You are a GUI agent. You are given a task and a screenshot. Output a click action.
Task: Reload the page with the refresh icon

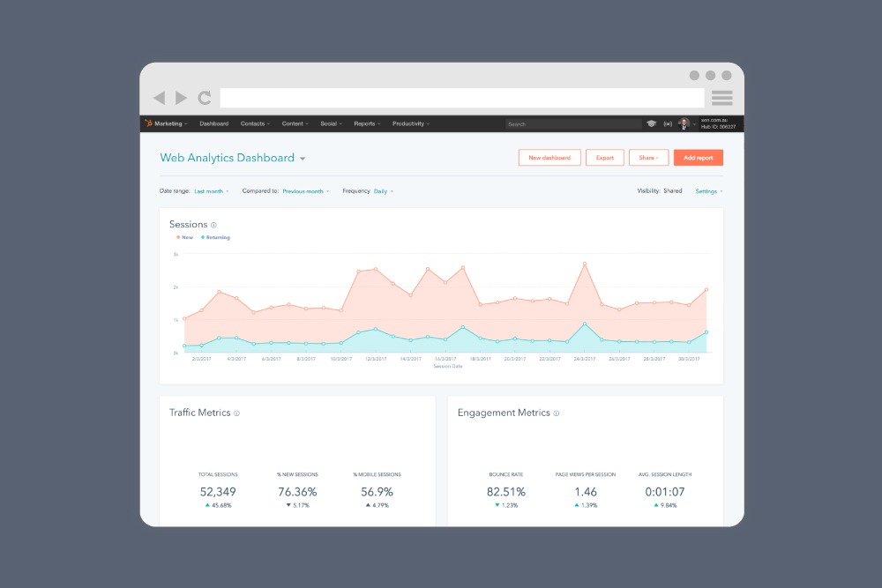[x=205, y=98]
